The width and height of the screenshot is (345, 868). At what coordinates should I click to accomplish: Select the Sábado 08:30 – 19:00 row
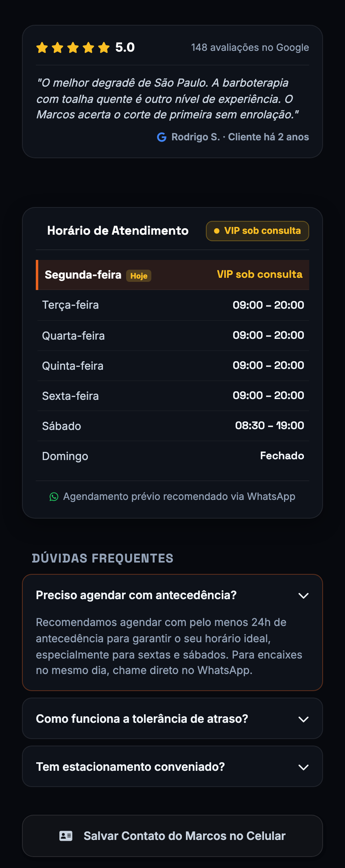click(x=172, y=426)
